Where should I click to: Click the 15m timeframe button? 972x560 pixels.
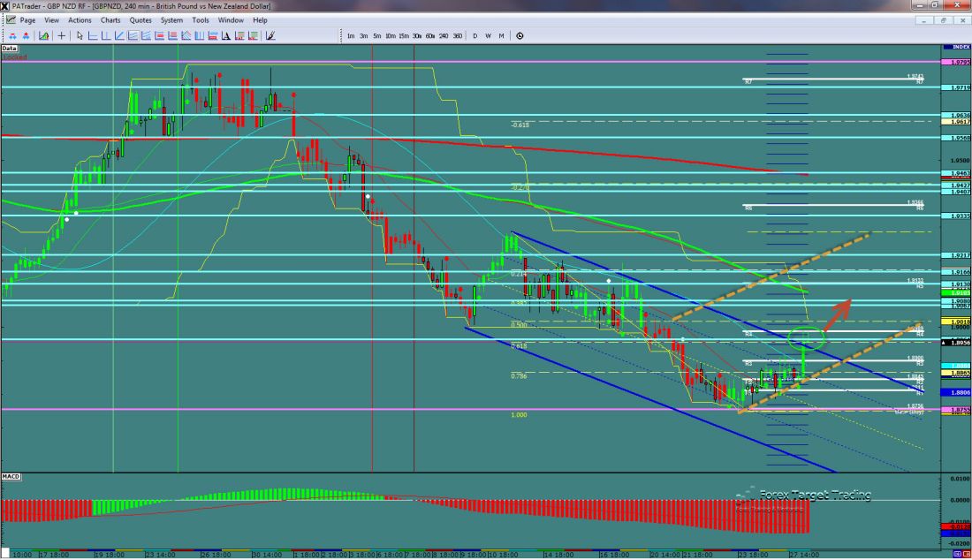[403, 36]
